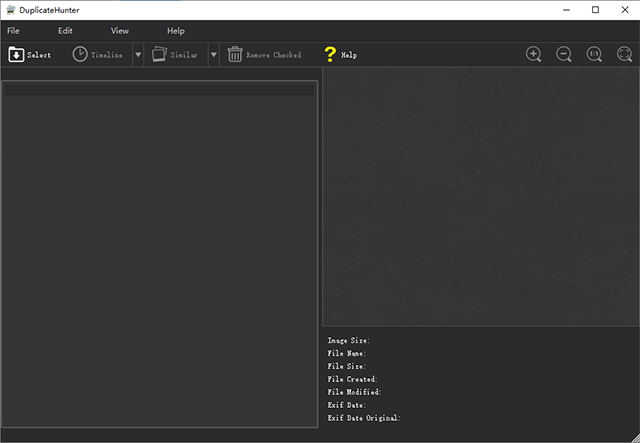
Task: Zoom in with the magnifier plus icon
Action: click(534, 54)
